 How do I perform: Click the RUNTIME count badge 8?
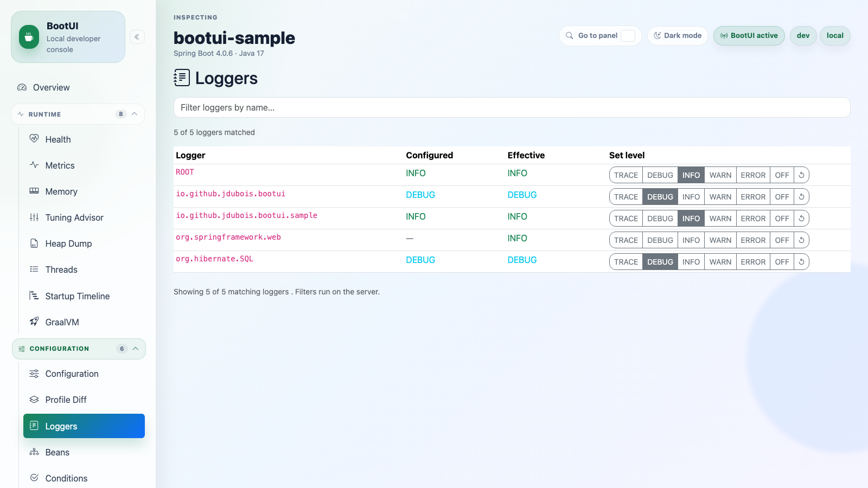[120, 114]
